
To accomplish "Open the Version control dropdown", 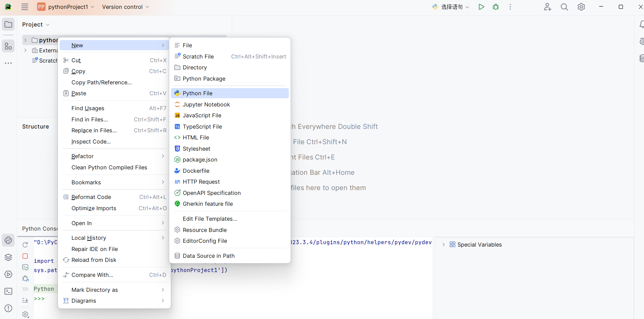I will pos(125,7).
